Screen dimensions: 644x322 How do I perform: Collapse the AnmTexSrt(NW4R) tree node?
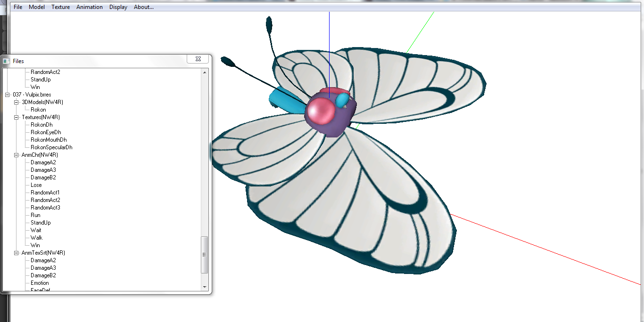pyautogui.click(x=17, y=253)
